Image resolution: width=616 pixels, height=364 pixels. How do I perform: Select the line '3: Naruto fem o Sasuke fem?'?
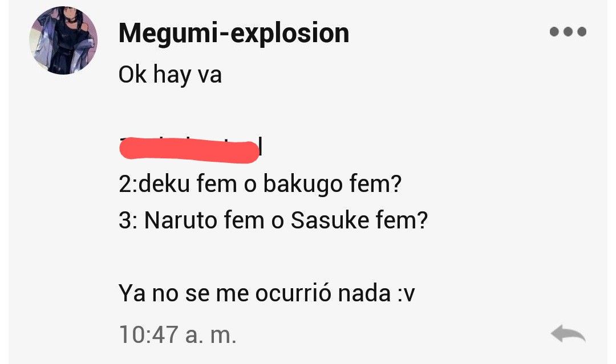click(273, 220)
